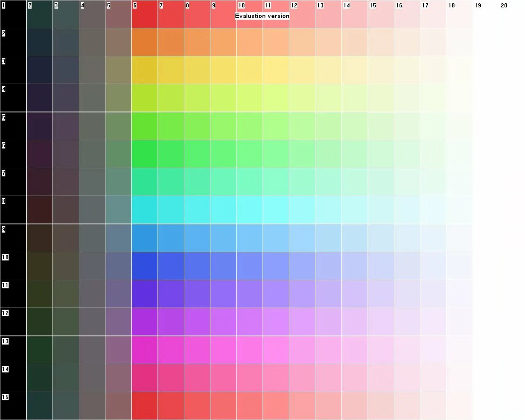The image size is (525, 420).
Task: Click the very pale cyan swatch, row 8 column 16
Action: point(407,210)
